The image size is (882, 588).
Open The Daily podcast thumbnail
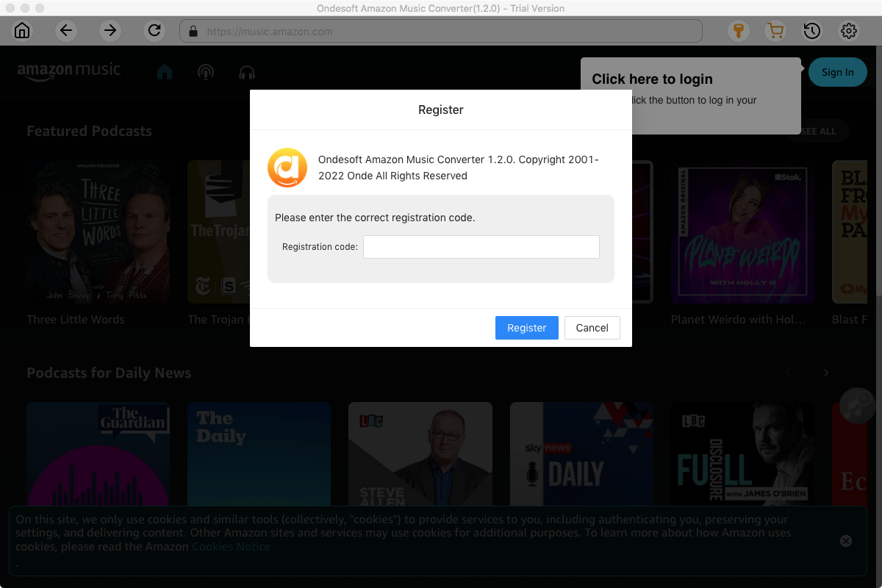pos(259,454)
